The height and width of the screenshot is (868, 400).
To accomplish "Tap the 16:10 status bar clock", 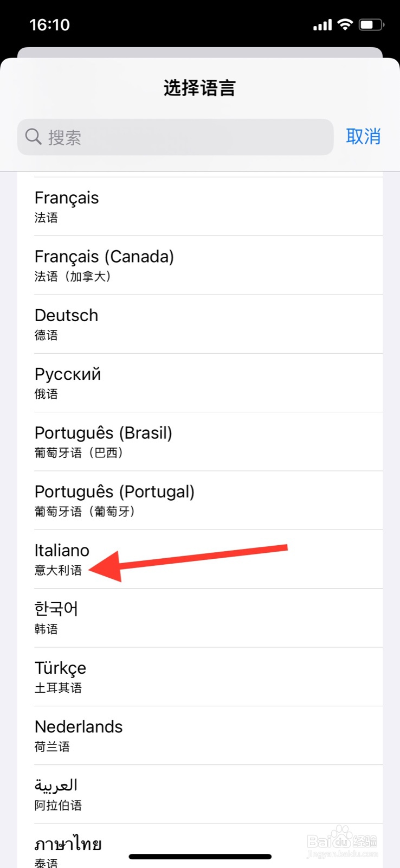I will pos(50,25).
